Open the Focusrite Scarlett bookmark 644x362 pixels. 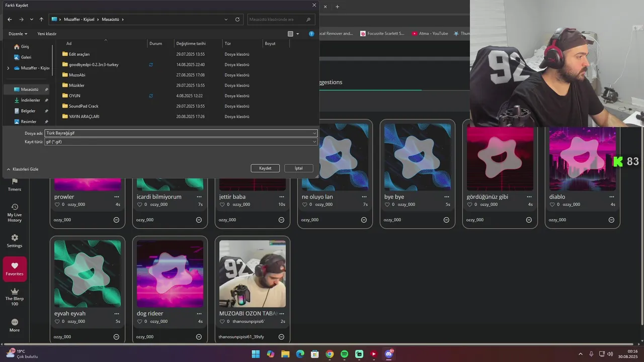point(382,34)
